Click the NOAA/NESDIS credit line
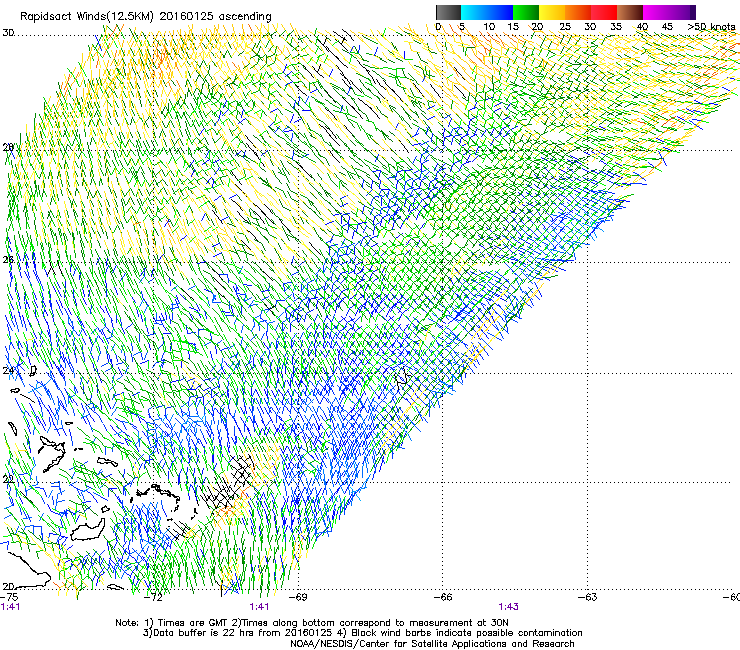The height and width of the screenshot is (650, 740). pyautogui.click(x=432, y=644)
